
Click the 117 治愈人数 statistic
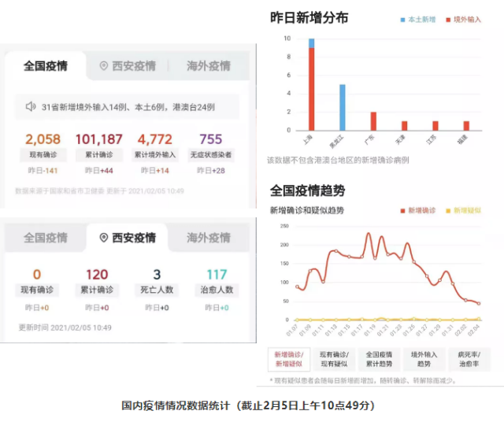[217, 275]
